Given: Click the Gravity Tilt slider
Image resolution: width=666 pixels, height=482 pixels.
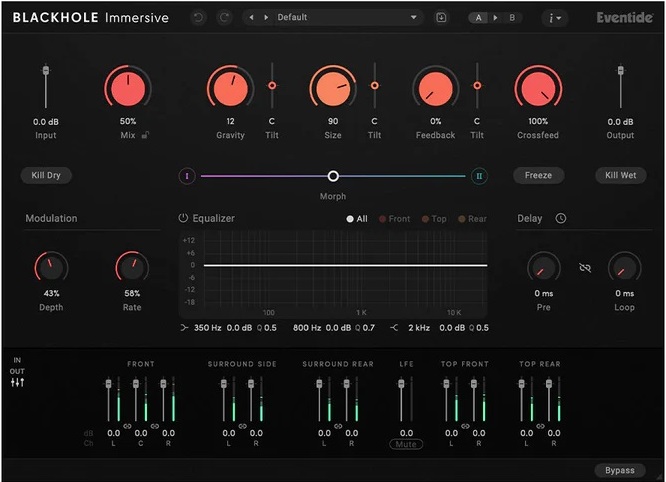Looking at the screenshot, I should click(272, 86).
